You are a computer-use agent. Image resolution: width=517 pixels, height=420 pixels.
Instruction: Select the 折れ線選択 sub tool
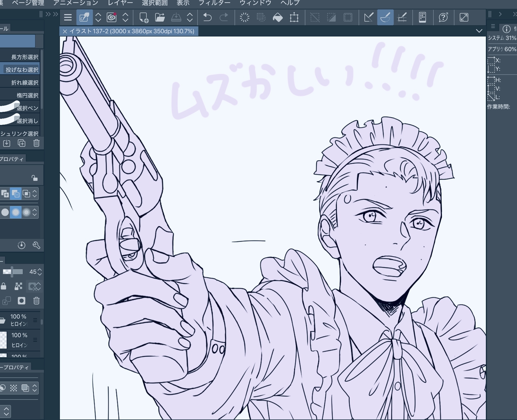(x=24, y=83)
